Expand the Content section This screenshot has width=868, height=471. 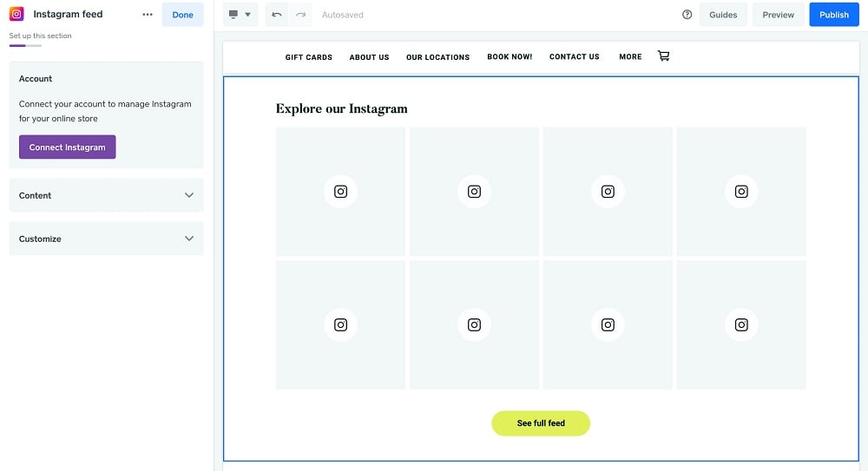(x=106, y=195)
